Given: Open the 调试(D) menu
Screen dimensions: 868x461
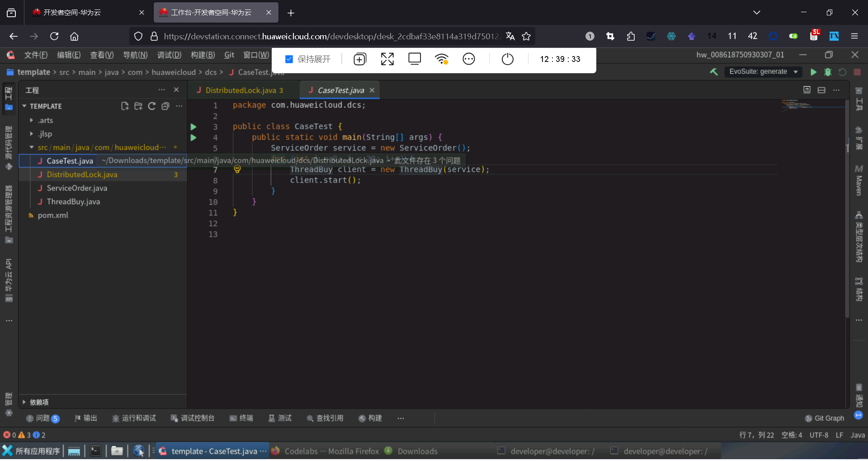Looking at the screenshot, I should click(169, 55).
